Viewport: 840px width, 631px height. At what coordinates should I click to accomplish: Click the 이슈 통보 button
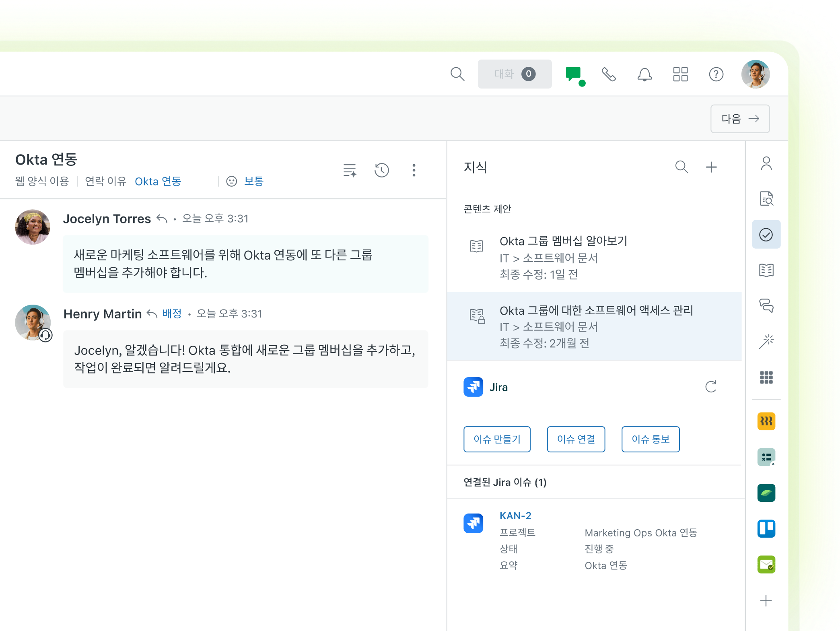pos(651,439)
